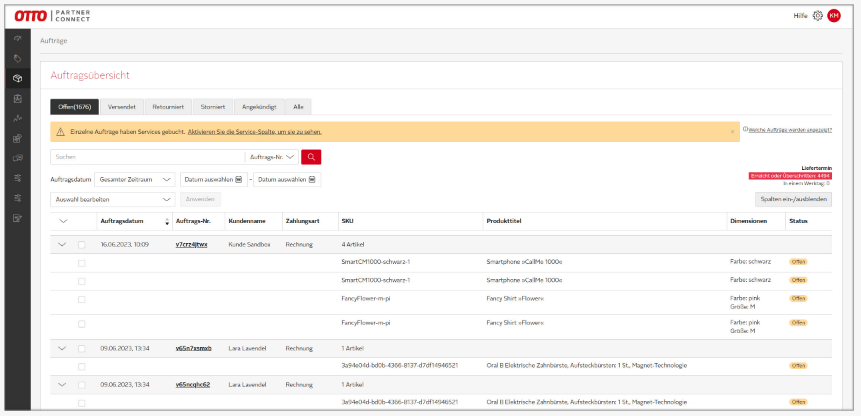This screenshot has width=861, height=416.
Task: Click the Kundenname column header
Action: [x=247, y=221]
